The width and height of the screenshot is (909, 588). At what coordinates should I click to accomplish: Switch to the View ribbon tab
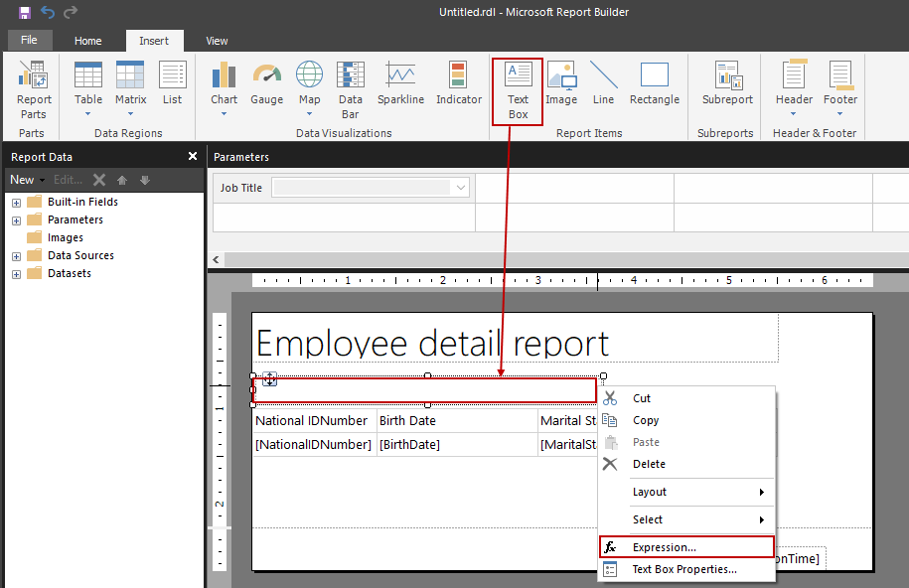pos(217,41)
